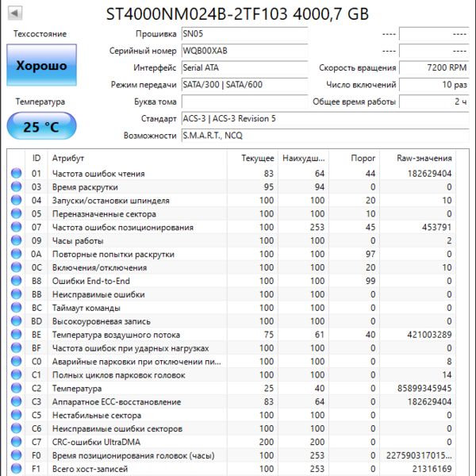Select row Переназначенные сектора
Viewport: 476px width, 476px height.
232,213
